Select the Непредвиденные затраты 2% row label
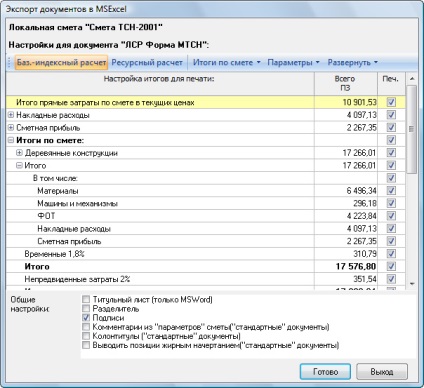This screenshot has width=424, height=388. point(77,279)
